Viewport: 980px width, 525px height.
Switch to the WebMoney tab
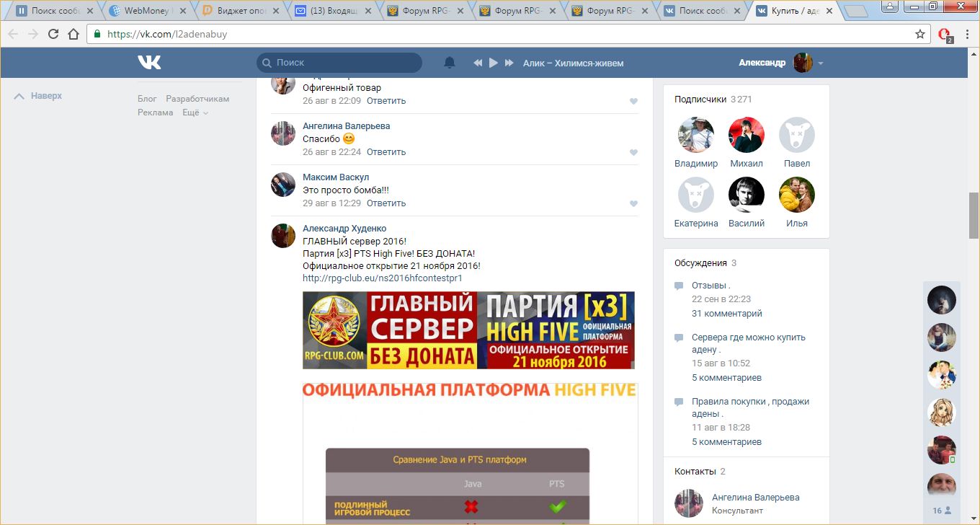[x=148, y=11]
